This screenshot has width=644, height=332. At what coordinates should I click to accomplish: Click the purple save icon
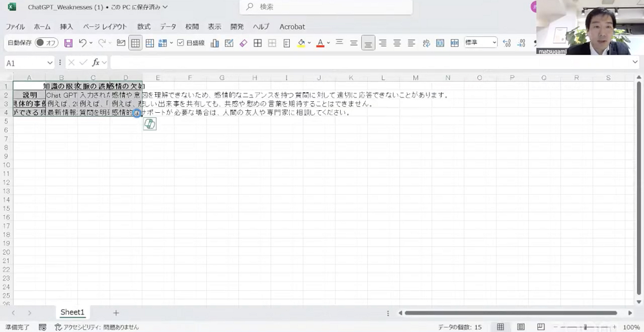point(69,43)
